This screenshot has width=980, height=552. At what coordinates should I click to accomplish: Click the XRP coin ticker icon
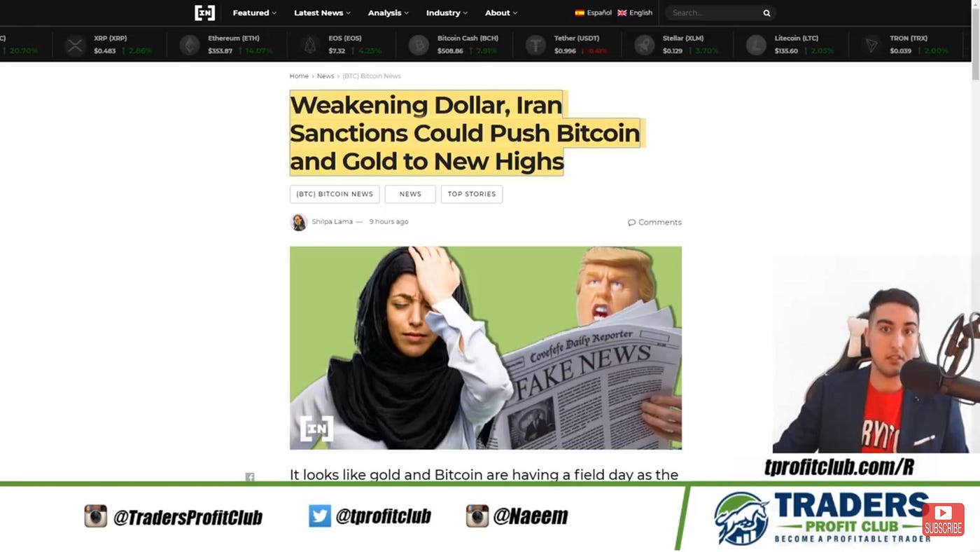click(x=75, y=46)
